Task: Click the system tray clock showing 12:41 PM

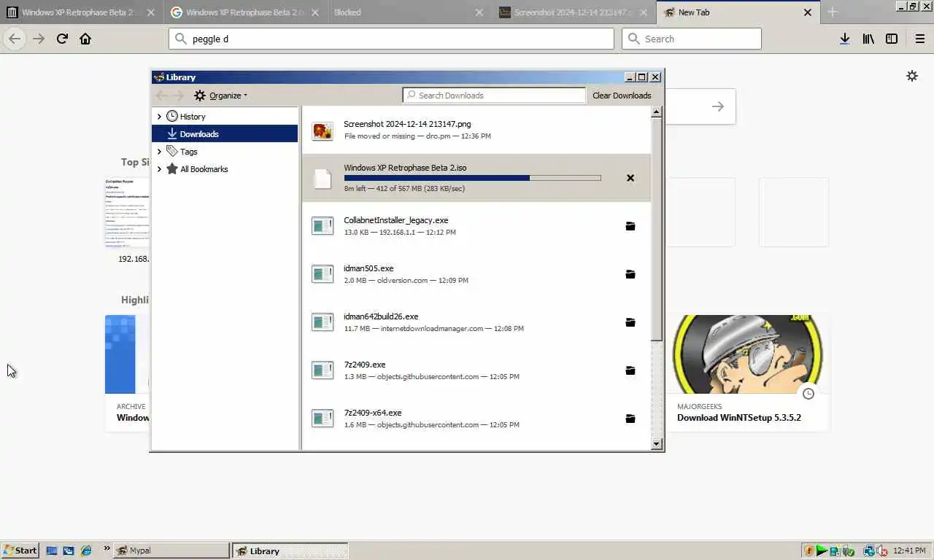Action: [x=909, y=551]
